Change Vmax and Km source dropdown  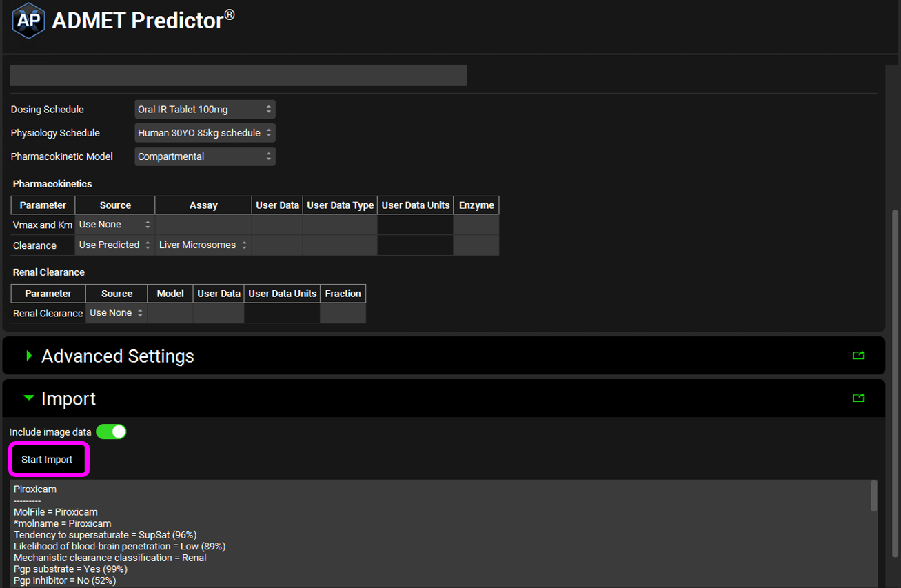click(114, 225)
